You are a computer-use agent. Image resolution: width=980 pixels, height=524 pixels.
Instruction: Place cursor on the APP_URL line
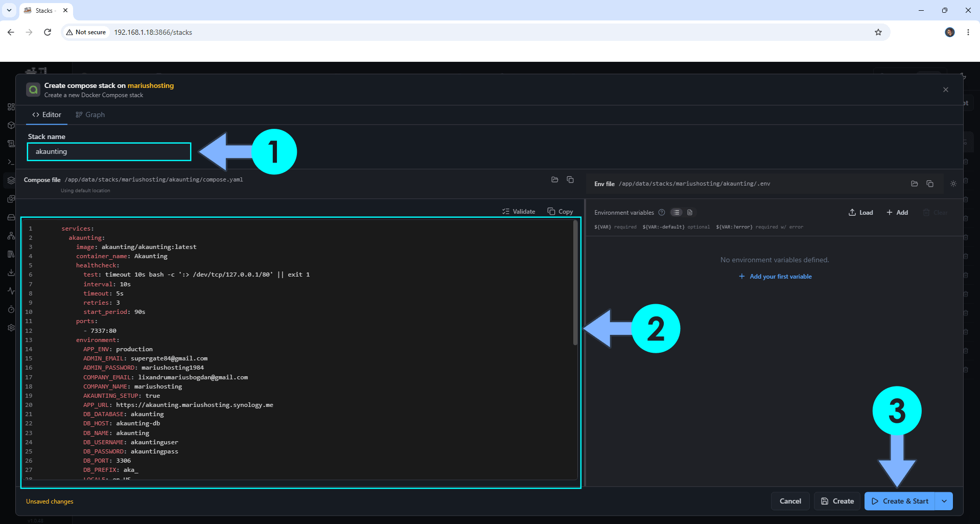[x=178, y=405]
